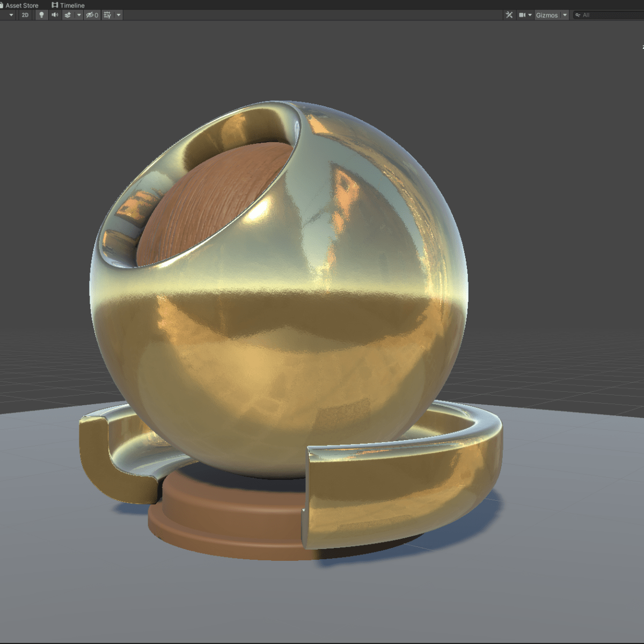This screenshot has width=644, height=644.
Task: Toggle hidden objects visibility eye icon
Action: [92, 15]
